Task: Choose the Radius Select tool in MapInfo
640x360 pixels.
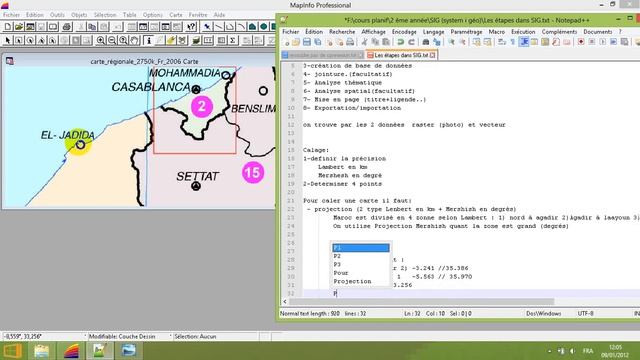Action: pos(30,40)
